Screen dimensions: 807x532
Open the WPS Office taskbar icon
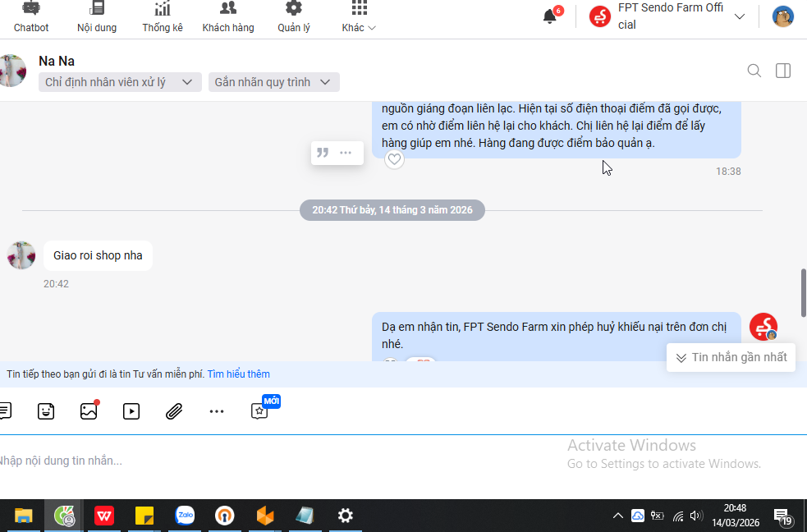click(x=104, y=516)
